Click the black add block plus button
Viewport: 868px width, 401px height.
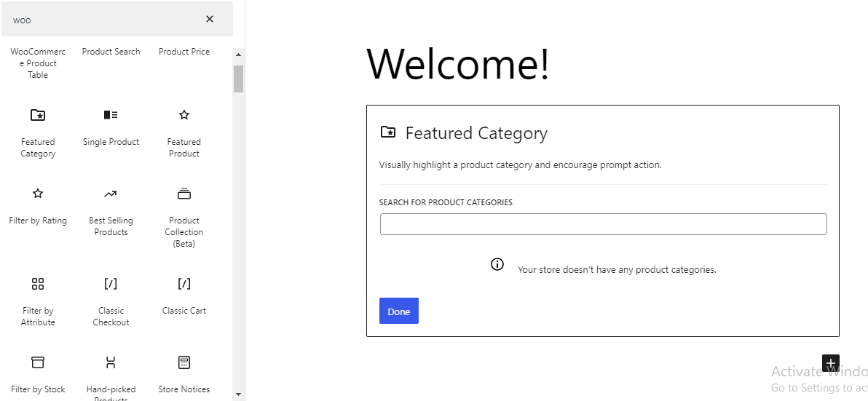coord(831,363)
